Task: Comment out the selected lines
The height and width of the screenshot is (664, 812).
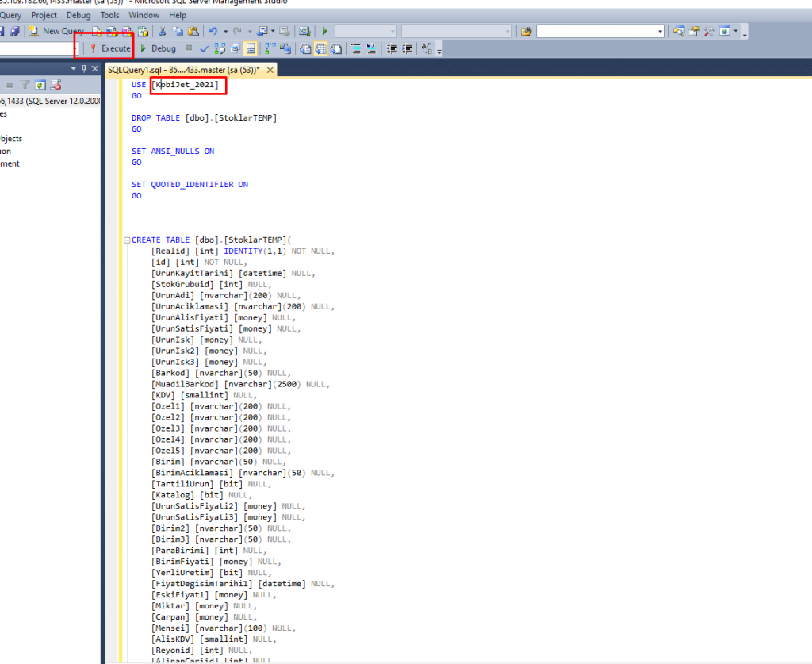Action: click(x=356, y=48)
